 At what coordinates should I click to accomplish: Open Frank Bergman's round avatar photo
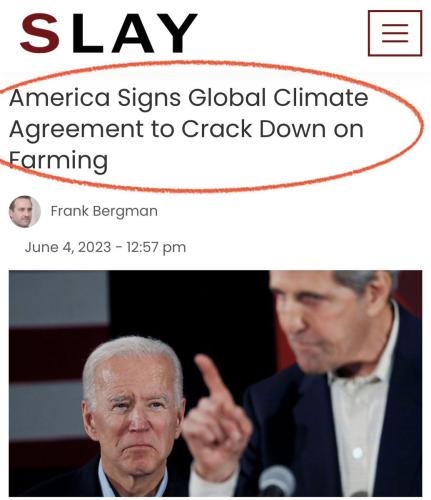(25, 212)
